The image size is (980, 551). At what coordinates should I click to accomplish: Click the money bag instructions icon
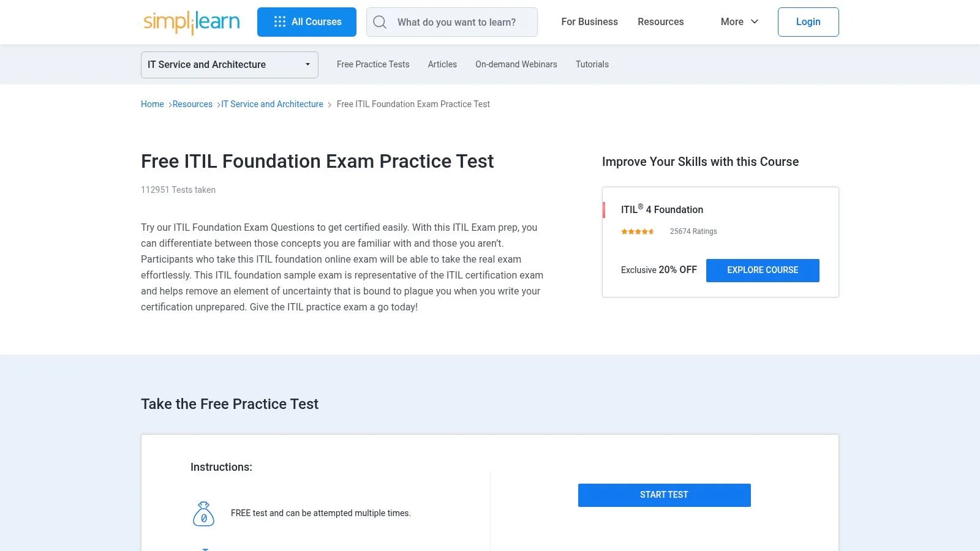tap(204, 513)
